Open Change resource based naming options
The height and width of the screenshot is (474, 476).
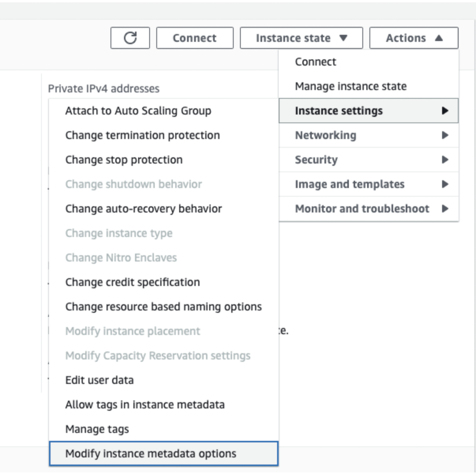[x=164, y=307]
